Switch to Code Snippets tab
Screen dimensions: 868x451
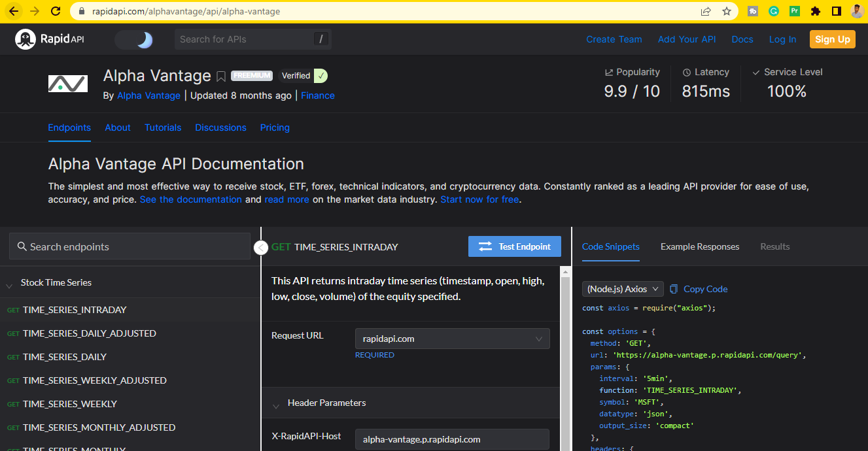pos(611,246)
